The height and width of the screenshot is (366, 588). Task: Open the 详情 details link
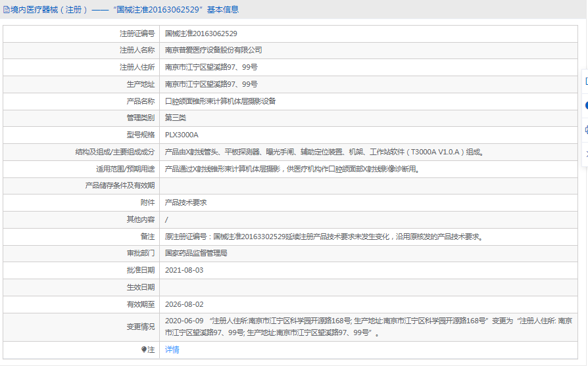point(172,350)
